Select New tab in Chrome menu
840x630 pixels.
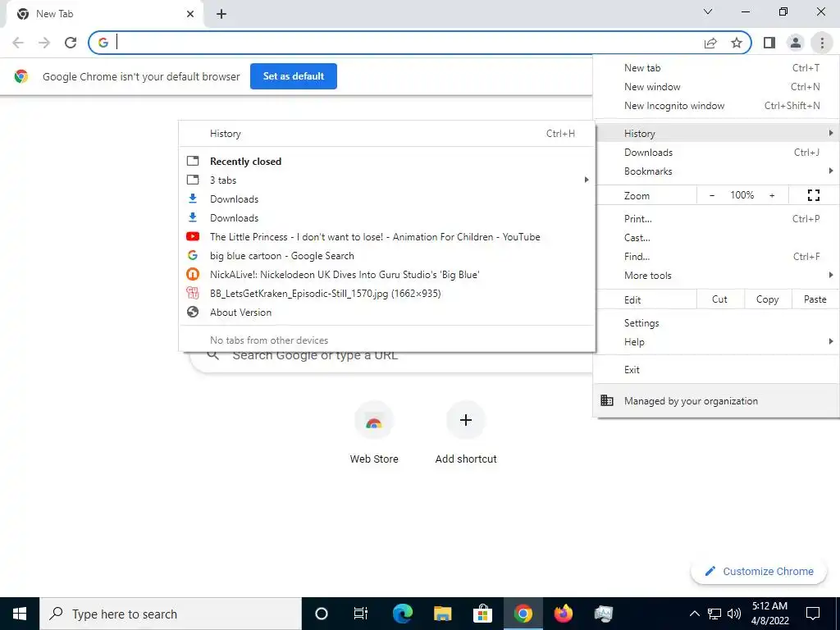(716, 68)
